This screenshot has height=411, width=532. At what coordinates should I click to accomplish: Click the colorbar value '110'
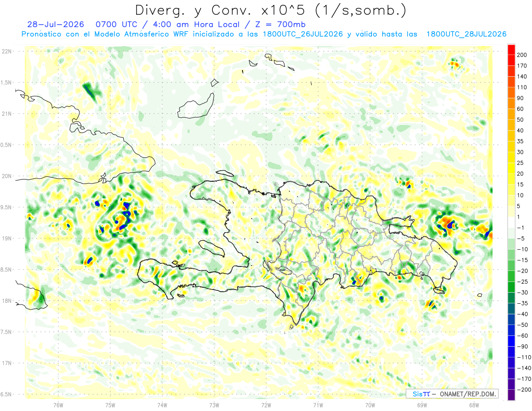522,87
